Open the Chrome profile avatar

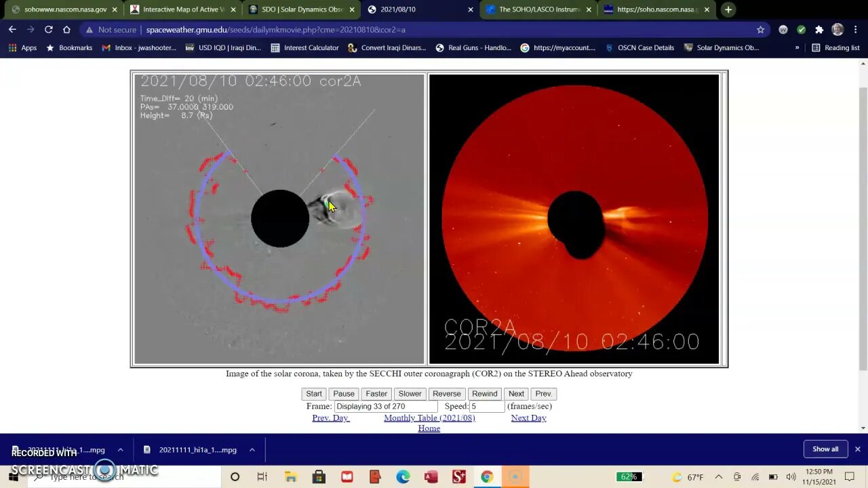[x=837, y=30]
